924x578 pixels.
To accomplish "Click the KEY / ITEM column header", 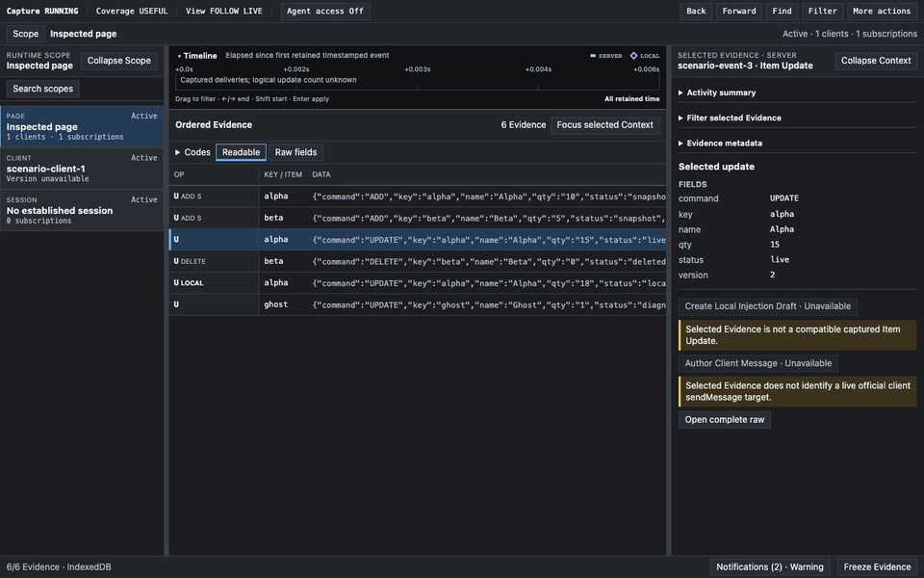I will [283, 174].
